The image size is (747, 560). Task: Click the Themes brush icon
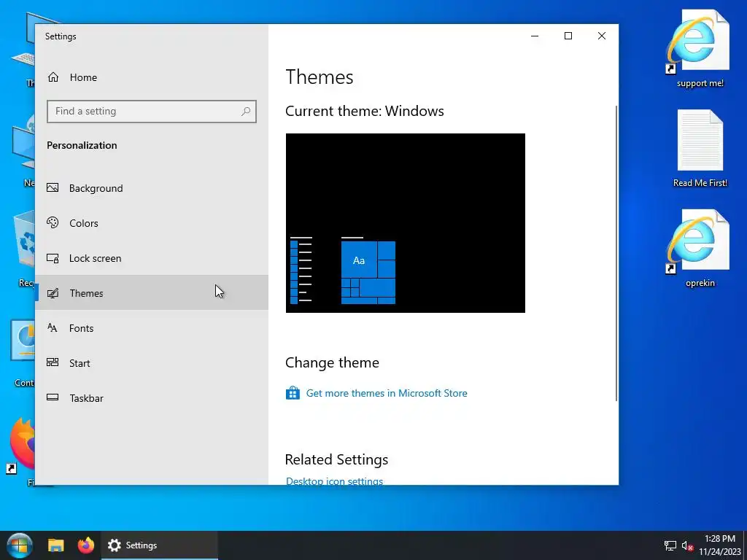point(53,293)
